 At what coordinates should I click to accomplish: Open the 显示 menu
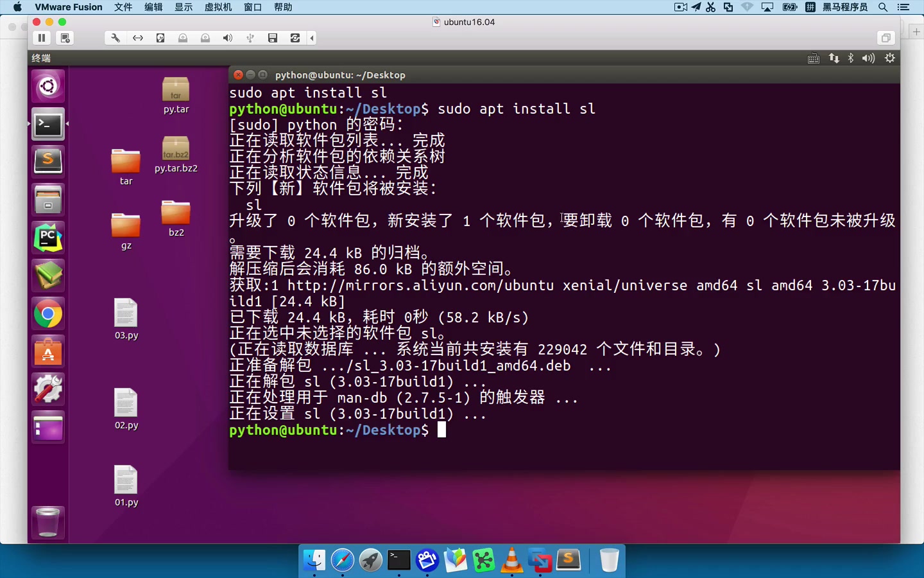click(184, 7)
